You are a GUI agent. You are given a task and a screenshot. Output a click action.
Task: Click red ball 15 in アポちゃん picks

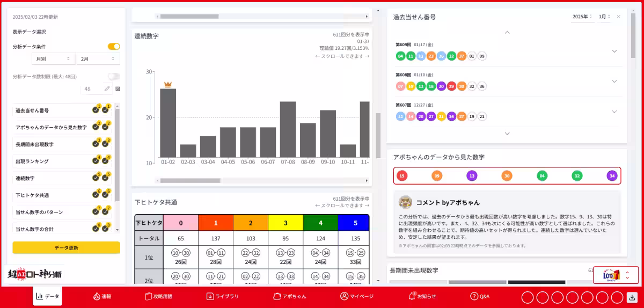click(401, 175)
